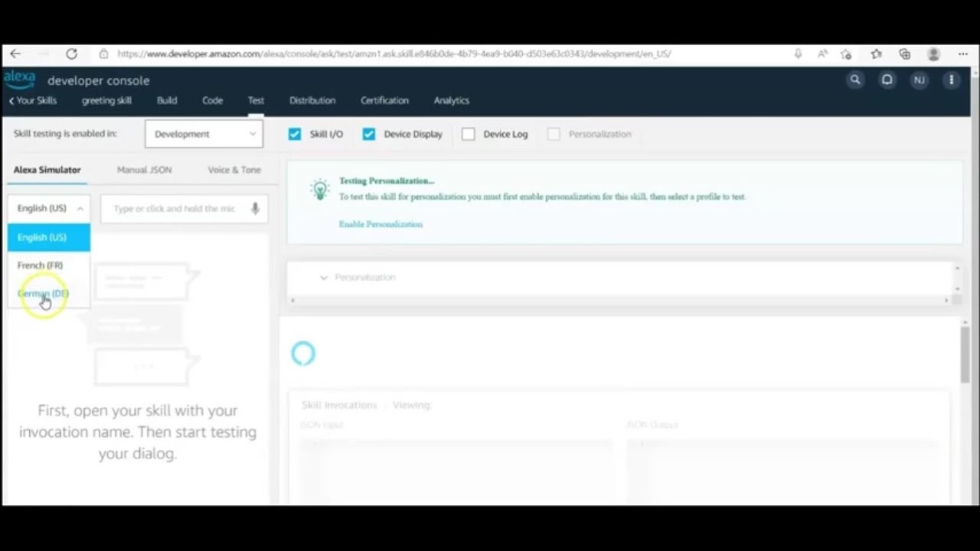Viewport: 980px width, 551px height.
Task: Go back to Your Skills
Action: [x=33, y=100]
